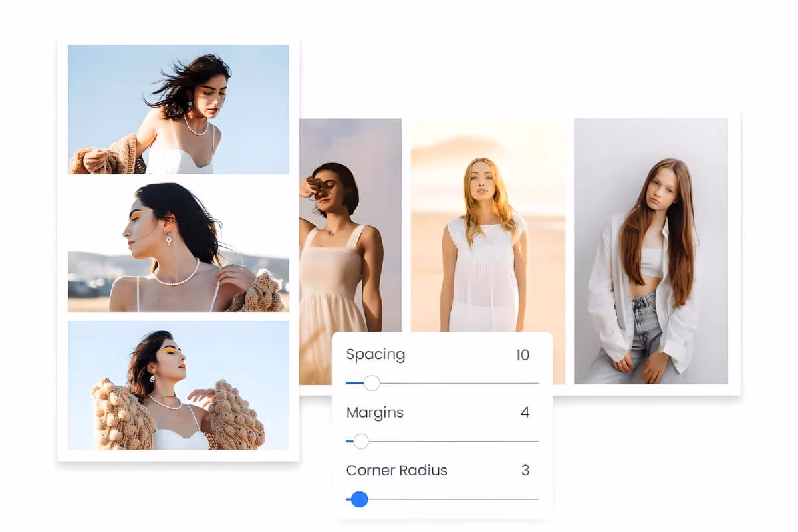Select the woman shielding her eyes photo
This screenshot has width=798, height=532.
point(350,219)
